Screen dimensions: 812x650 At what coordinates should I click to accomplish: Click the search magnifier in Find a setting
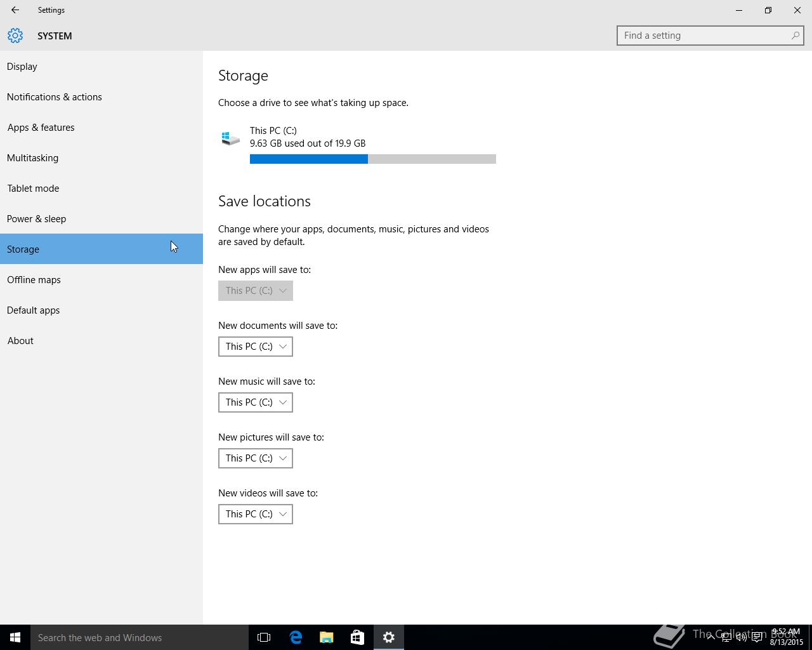point(795,36)
